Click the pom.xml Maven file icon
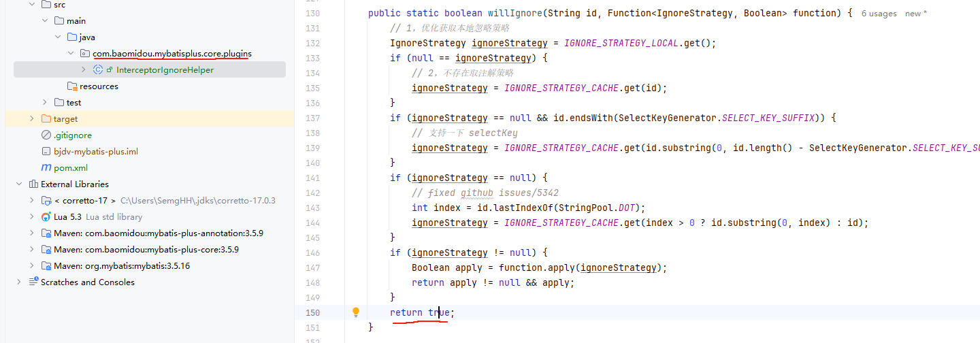 [x=46, y=167]
